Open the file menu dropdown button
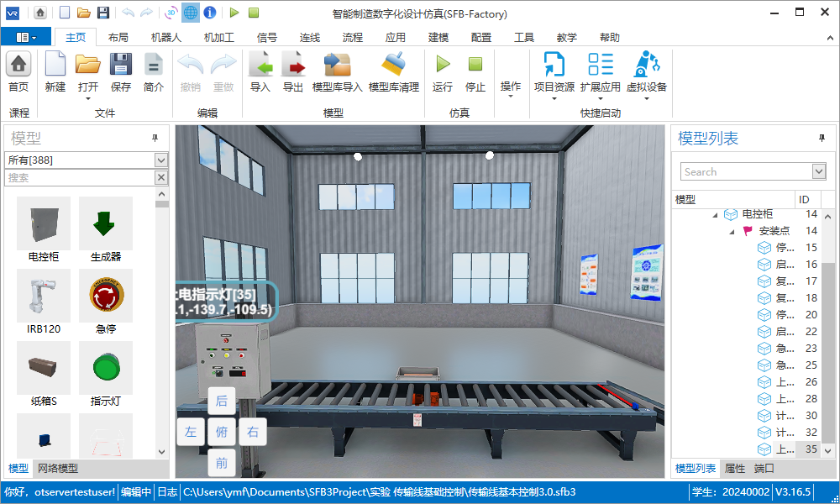The height and width of the screenshot is (504, 840). point(26,38)
